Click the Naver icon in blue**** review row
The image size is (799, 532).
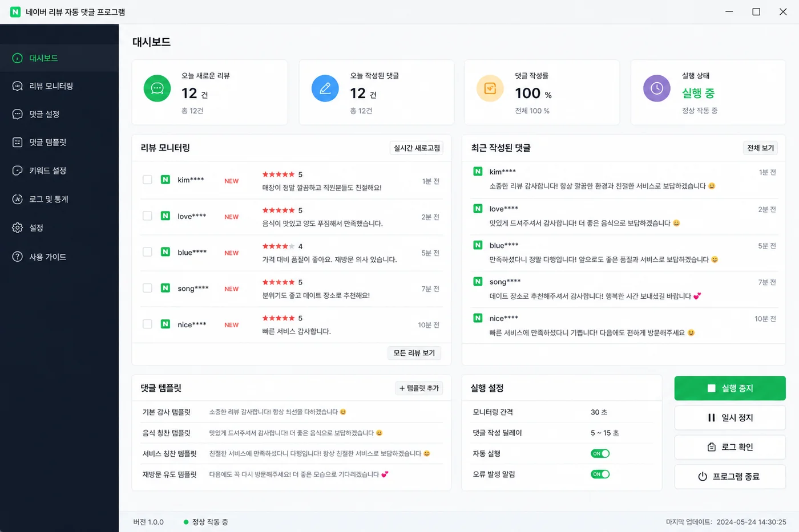(x=166, y=251)
